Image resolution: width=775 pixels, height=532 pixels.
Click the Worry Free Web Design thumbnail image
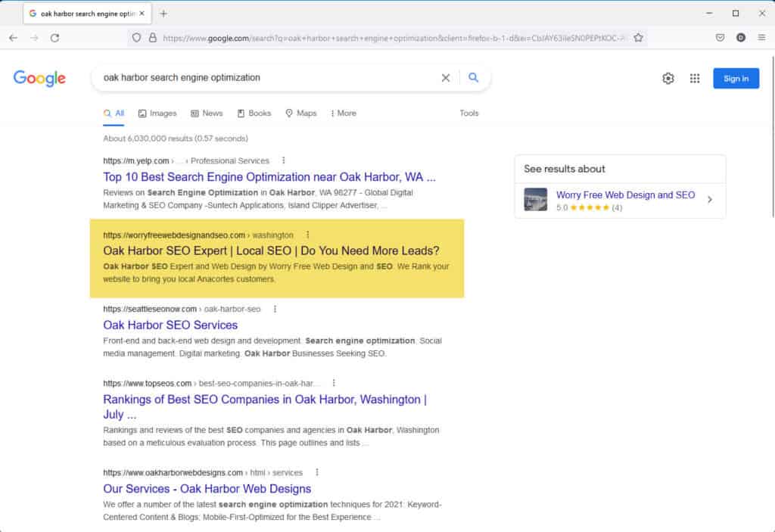click(x=535, y=200)
